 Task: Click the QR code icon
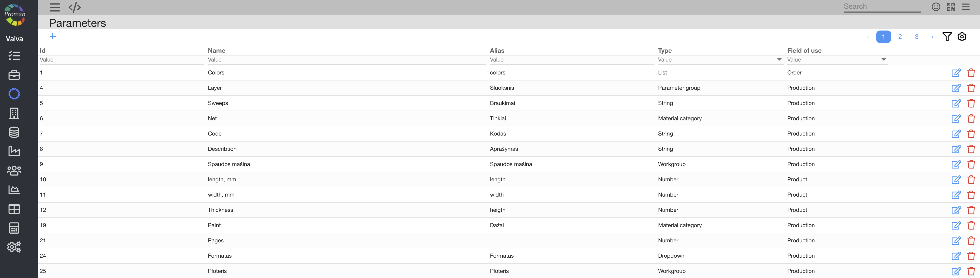pyautogui.click(x=951, y=7)
